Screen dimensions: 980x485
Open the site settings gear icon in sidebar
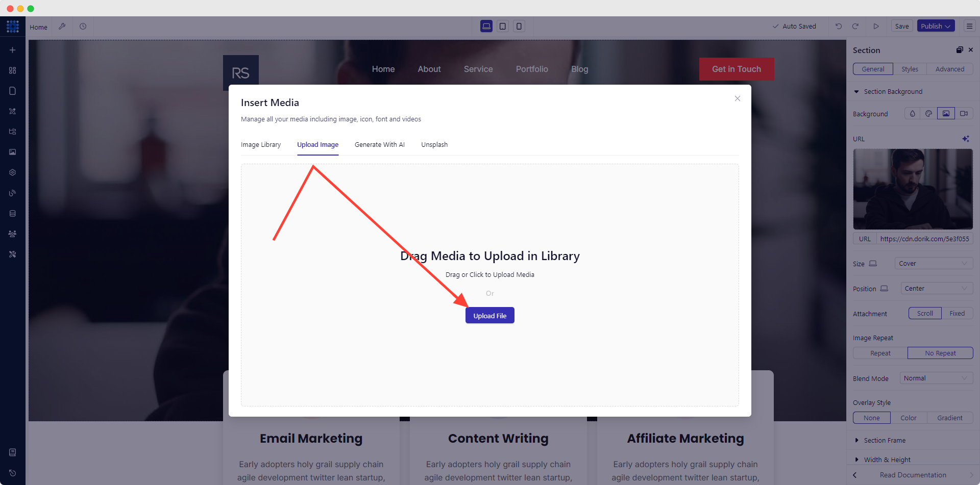click(13, 172)
